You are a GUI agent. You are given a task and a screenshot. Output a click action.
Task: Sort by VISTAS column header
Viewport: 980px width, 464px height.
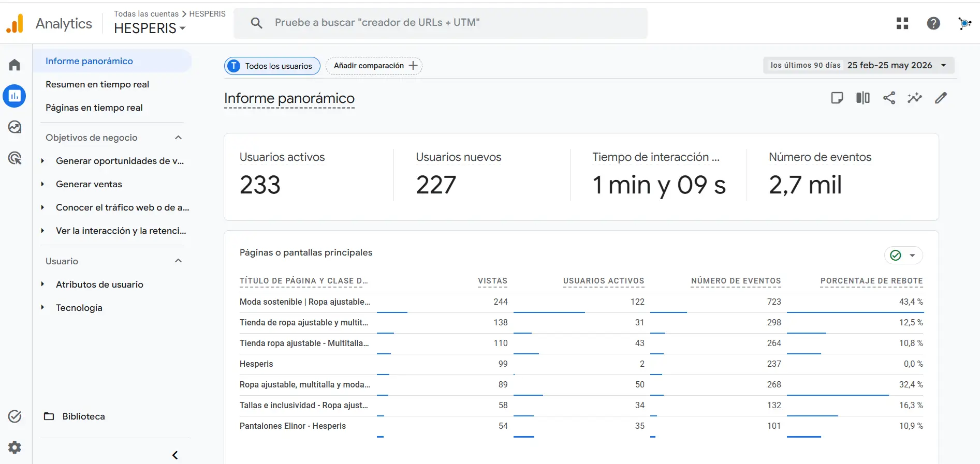(492, 281)
